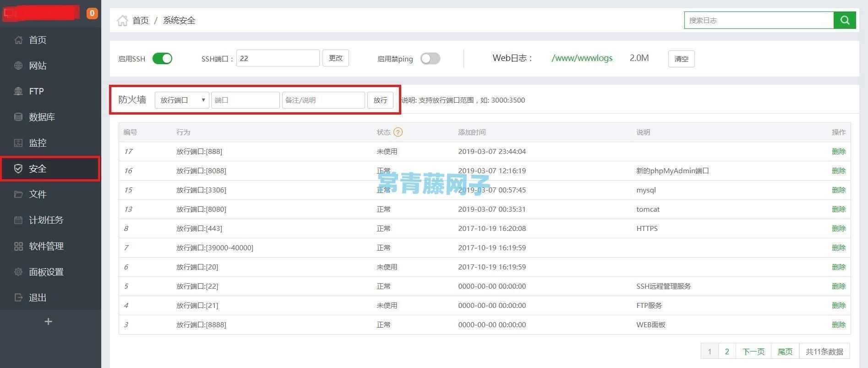Delete the tomcat port 8080 rule
Viewport: 868px width, 368px height.
pyautogui.click(x=838, y=209)
